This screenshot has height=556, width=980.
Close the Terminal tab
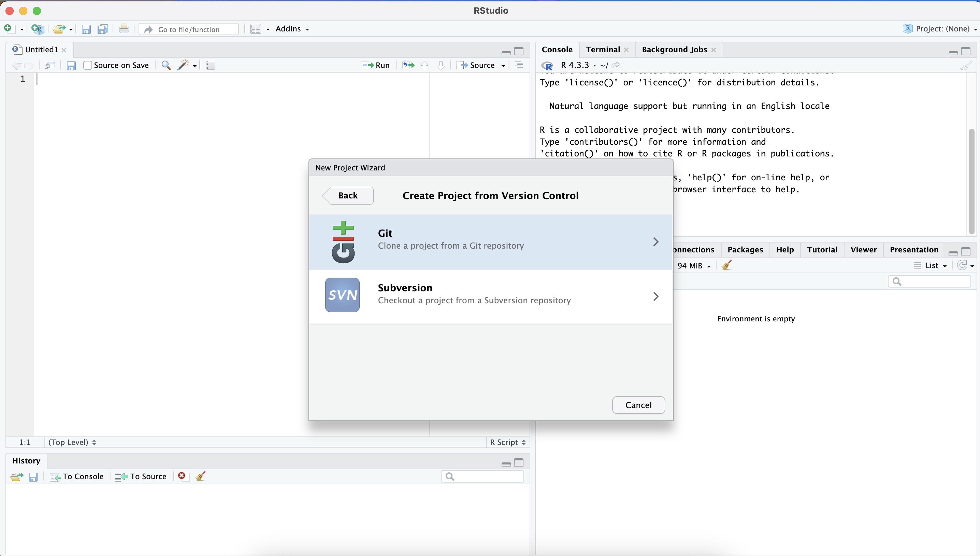[x=626, y=50]
